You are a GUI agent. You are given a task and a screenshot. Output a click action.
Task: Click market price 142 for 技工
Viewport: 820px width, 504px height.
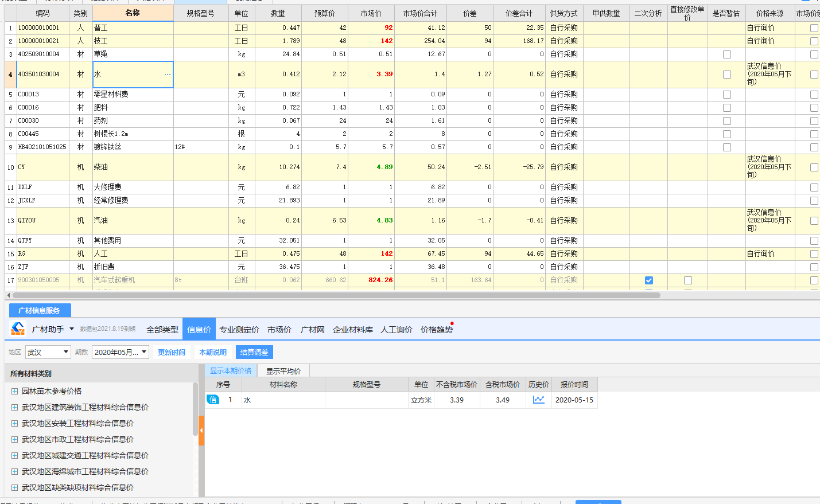[x=372, y=41]
